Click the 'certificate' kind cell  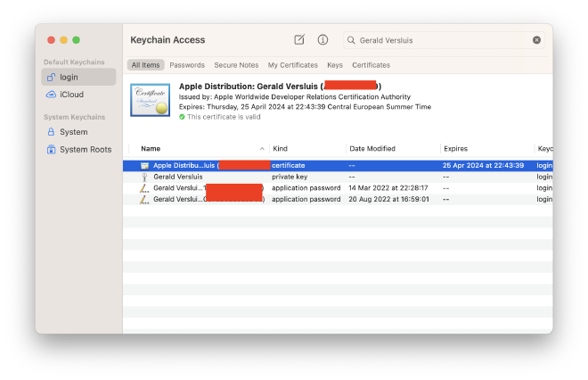click(288, 166)
